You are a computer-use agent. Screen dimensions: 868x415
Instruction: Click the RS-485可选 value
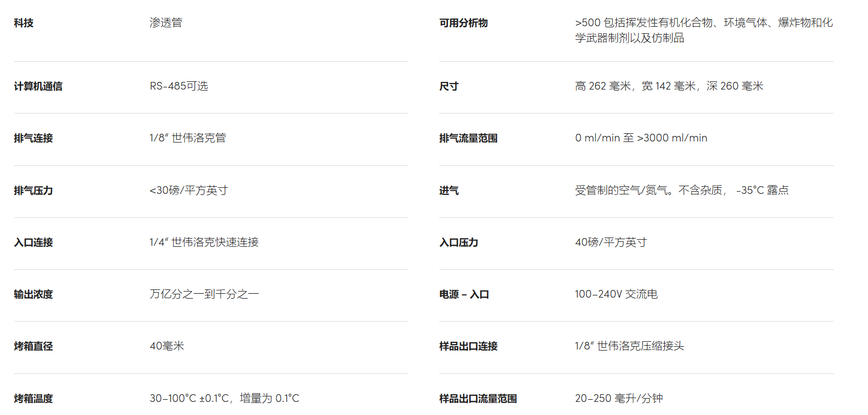(x=179, y=86)
